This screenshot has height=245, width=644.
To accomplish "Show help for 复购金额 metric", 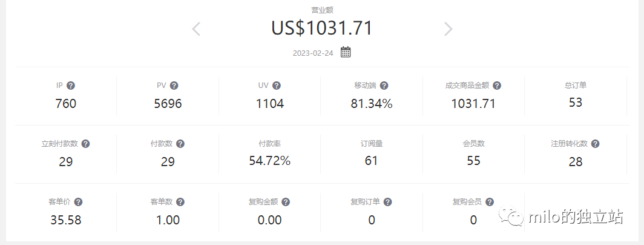I will 286,202.
